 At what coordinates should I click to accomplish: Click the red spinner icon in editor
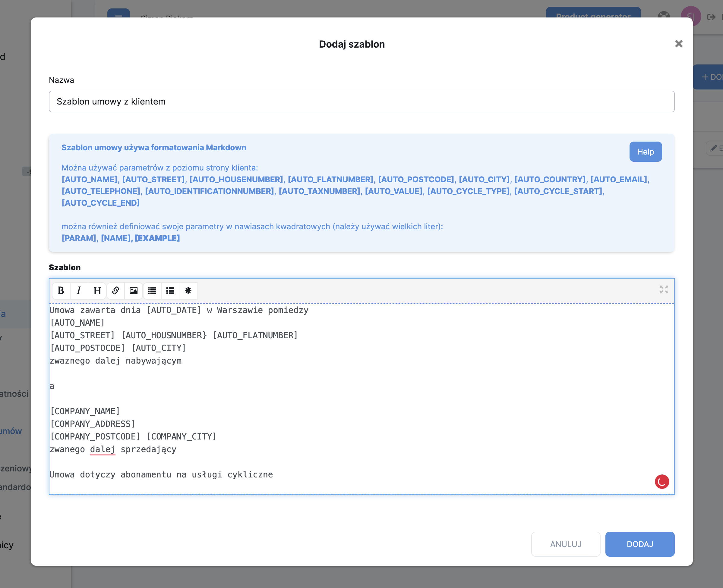pos(662,481)
